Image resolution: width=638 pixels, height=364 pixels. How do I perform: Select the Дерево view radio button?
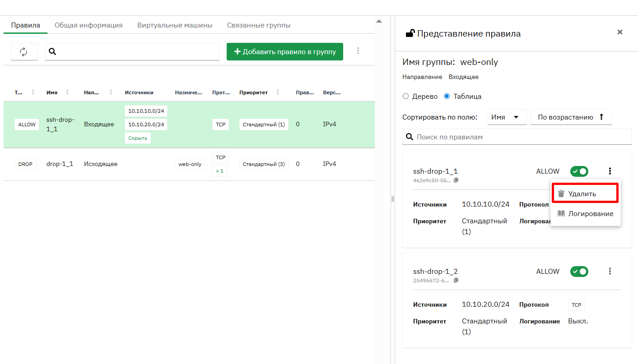click(x=405, y=96)
